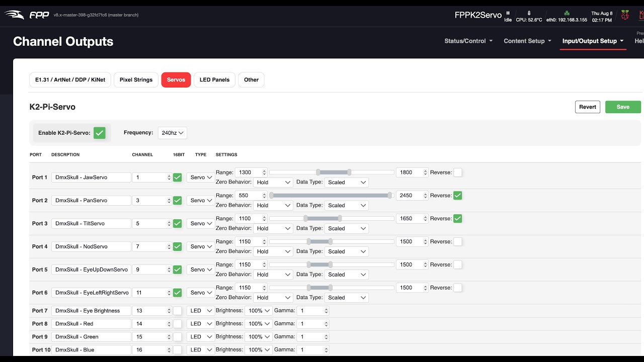
Task: Select the Servos tab
Action: click(176, 80)
